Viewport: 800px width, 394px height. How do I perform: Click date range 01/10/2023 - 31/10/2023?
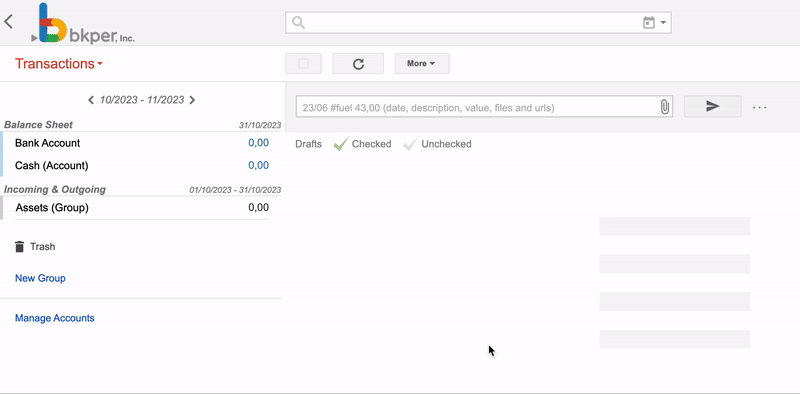pos(235,190)
